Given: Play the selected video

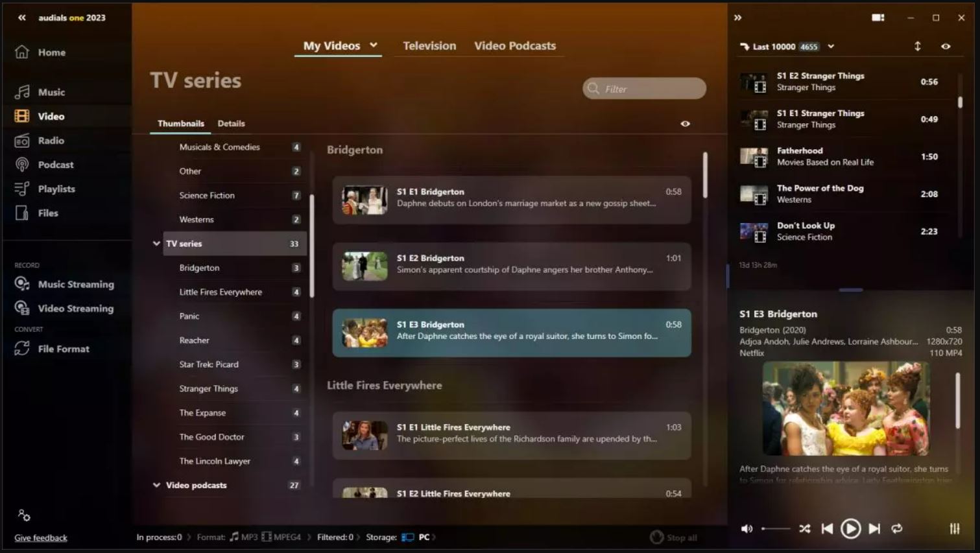Looking at the screenshot, I should pos(850,529).
